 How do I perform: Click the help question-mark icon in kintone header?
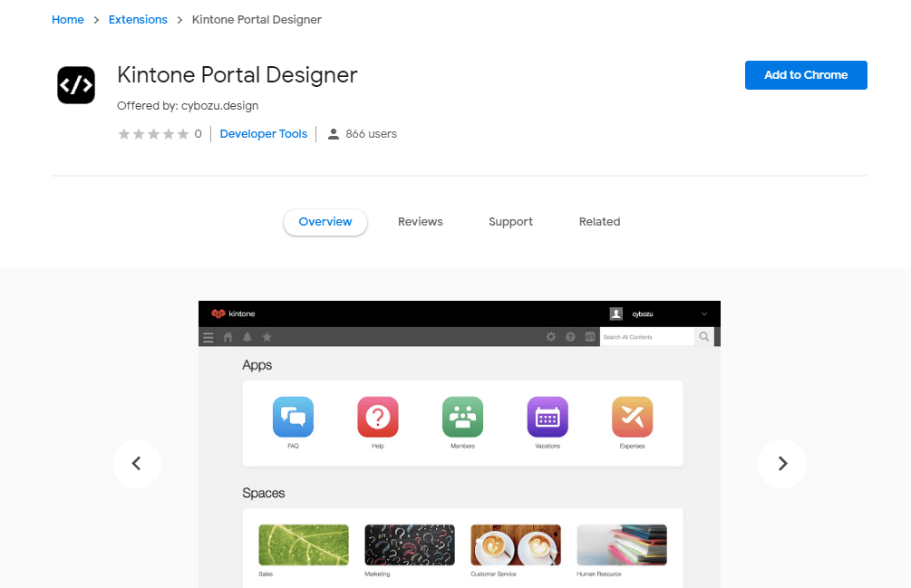pos(570,336)
